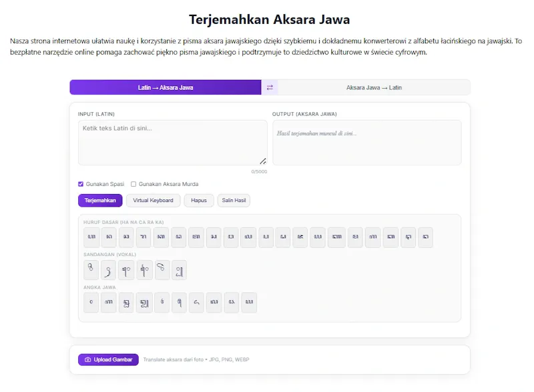The height and width of the screenshot is (392, 534).
Task: Insert the Javanese letter 'pa'
Action: (266, 237)
